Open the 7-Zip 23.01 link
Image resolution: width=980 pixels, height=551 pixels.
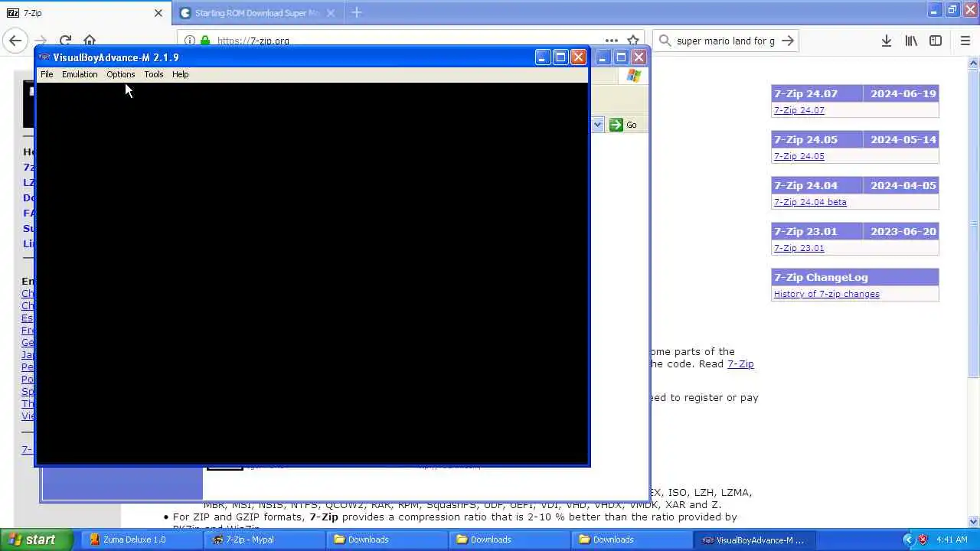[x=799, y=248]
